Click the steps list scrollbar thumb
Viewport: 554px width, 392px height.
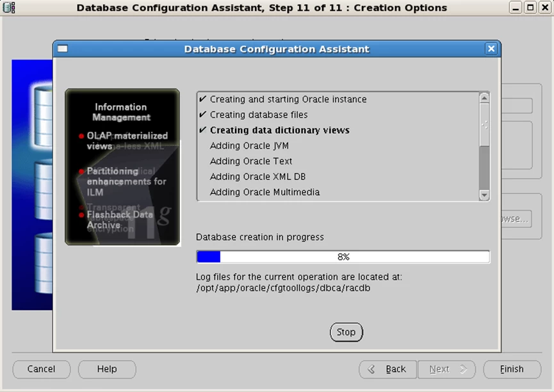(x=484, y=124)
